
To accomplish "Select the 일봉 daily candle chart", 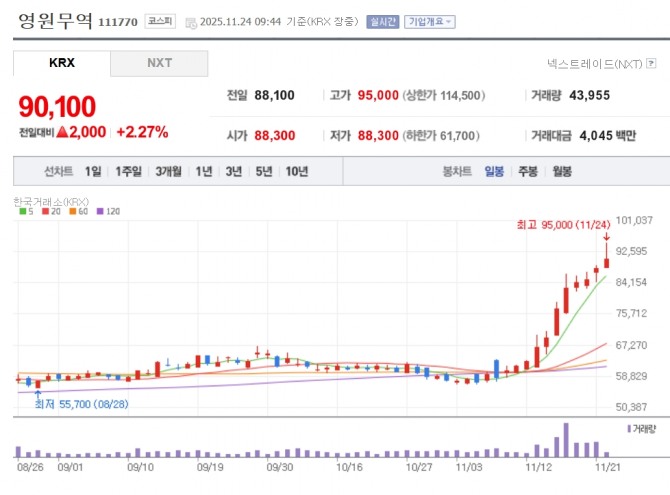I will 494,171.
